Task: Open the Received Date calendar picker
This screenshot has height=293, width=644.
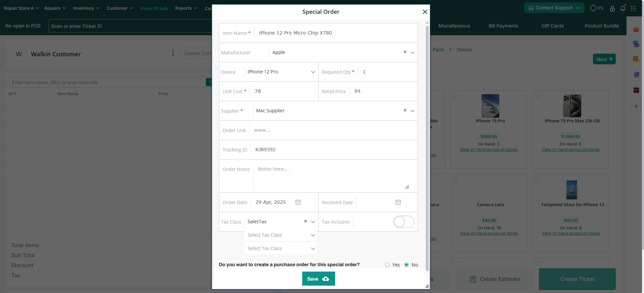Action: 398,202
